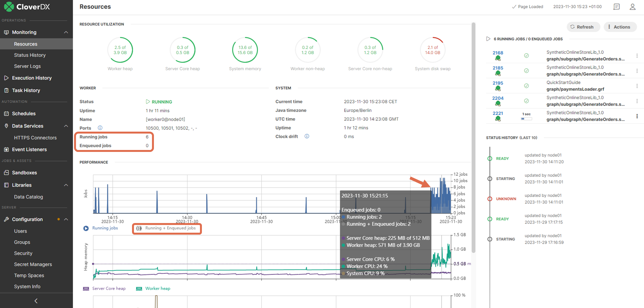644x308 pixels.
Task: Click the Refresh button
Action: [583, 27]
